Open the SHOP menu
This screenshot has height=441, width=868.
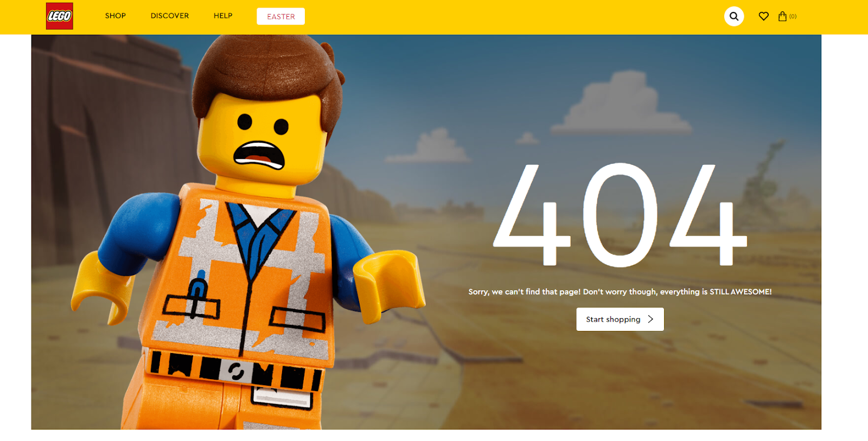[116, 16]
